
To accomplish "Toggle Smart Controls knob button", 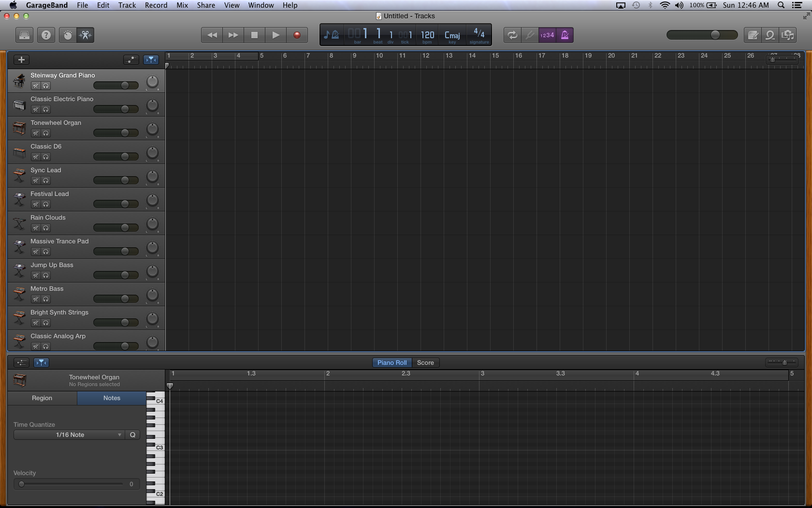I will [x=68, y=35].
